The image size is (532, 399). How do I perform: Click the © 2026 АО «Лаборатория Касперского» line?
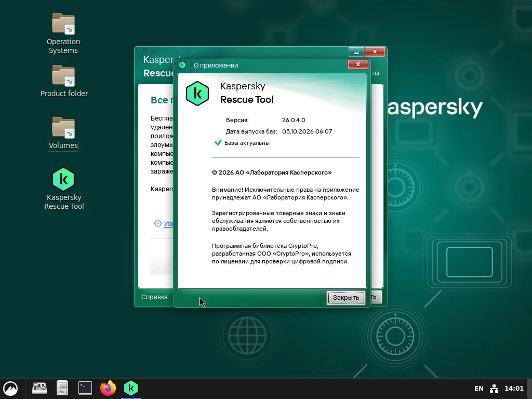pyautogui.click(x=272, y=172)
